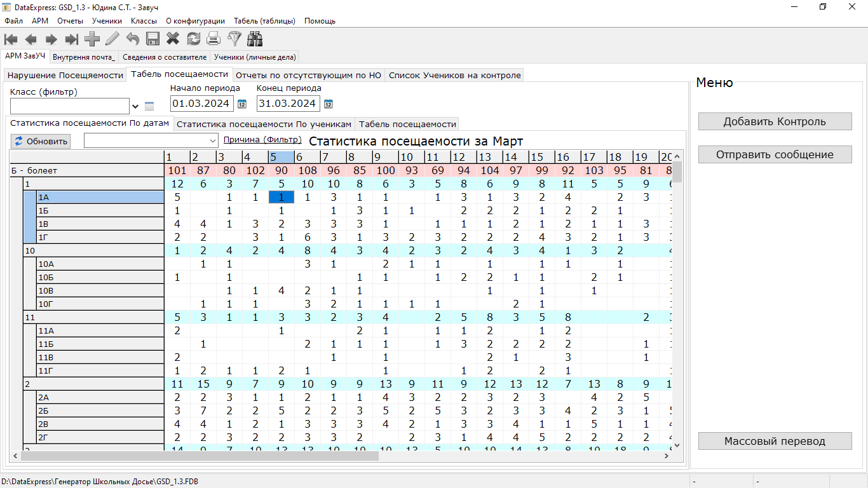Open the Файл menu

13,21
